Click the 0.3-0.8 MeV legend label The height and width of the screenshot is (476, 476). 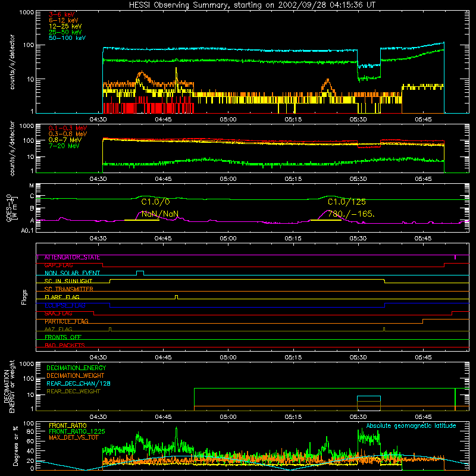(x=68, y=134)
